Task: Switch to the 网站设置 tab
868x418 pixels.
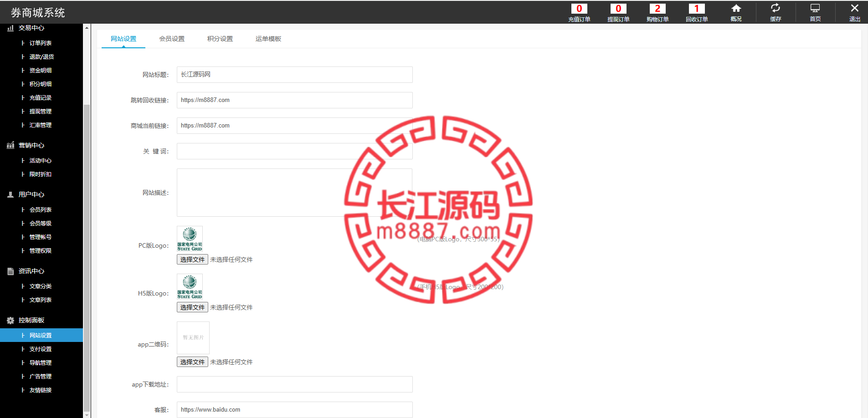Action: coord(123,39)
